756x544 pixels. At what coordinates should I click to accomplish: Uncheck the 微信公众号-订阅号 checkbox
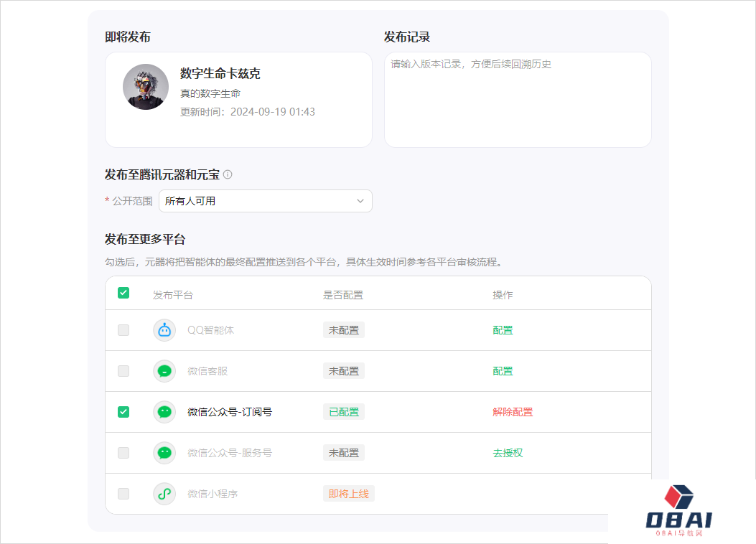click(x=123, y=411)
